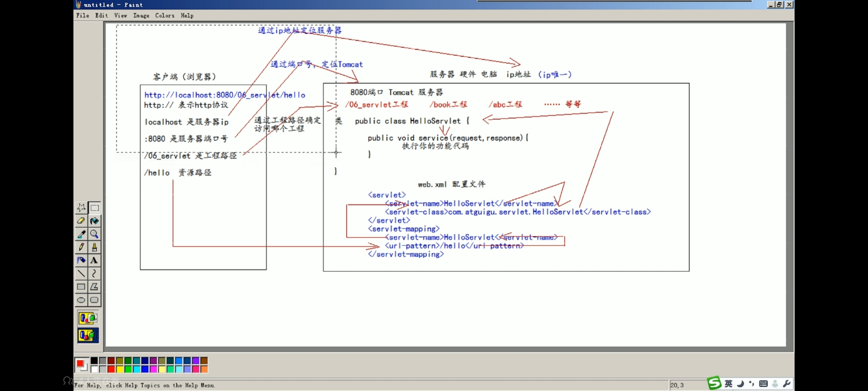Screen dimensions: 868x391
Task: Enable opaque selection mode option
Action: point(88,318)
